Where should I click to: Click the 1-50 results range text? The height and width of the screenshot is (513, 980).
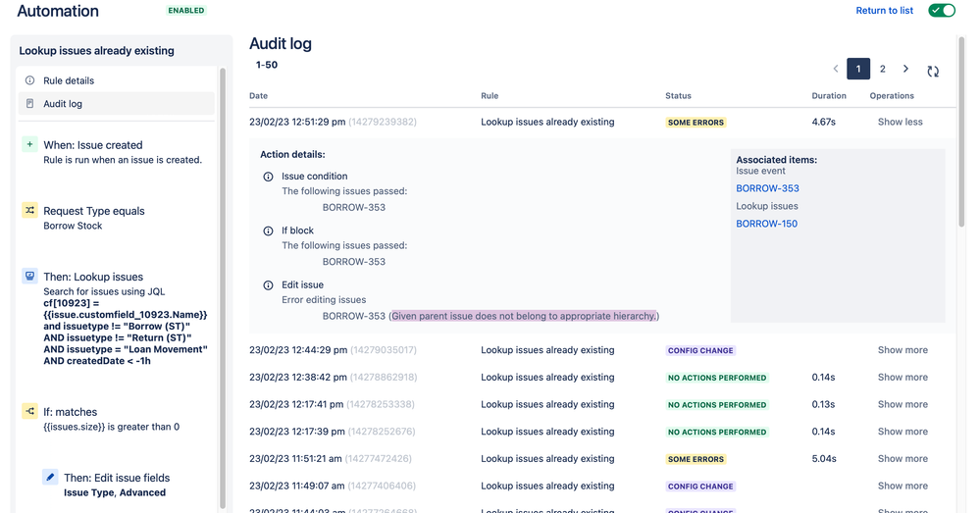(267, 65)
